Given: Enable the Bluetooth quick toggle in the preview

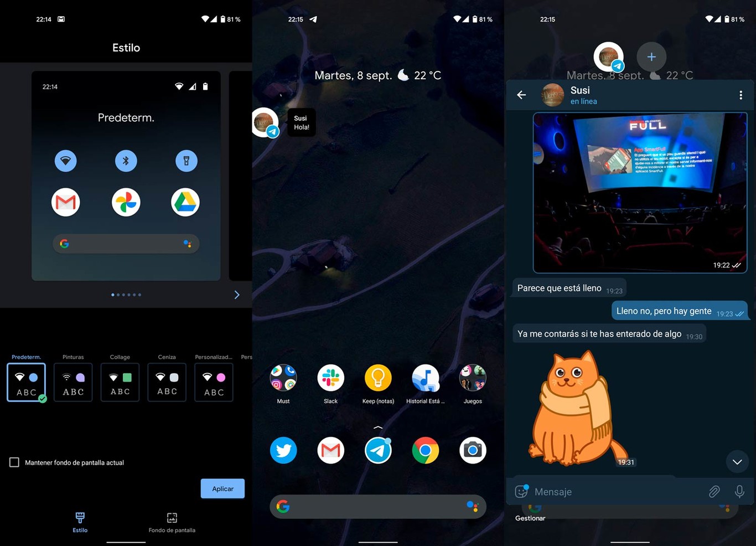Looking at the screenshot, I should pos(126,161).
